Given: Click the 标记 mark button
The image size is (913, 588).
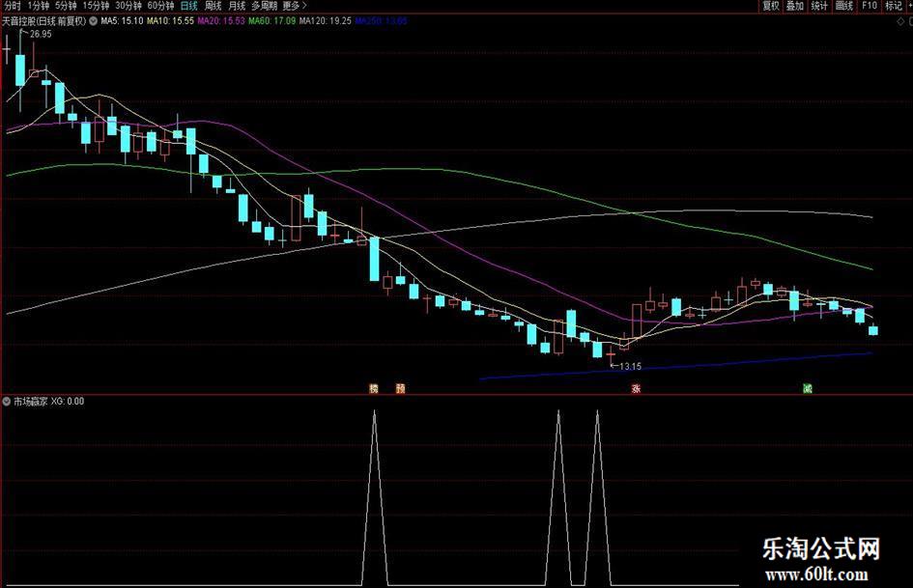Looking at the screenshot, I should coord(894,6).
